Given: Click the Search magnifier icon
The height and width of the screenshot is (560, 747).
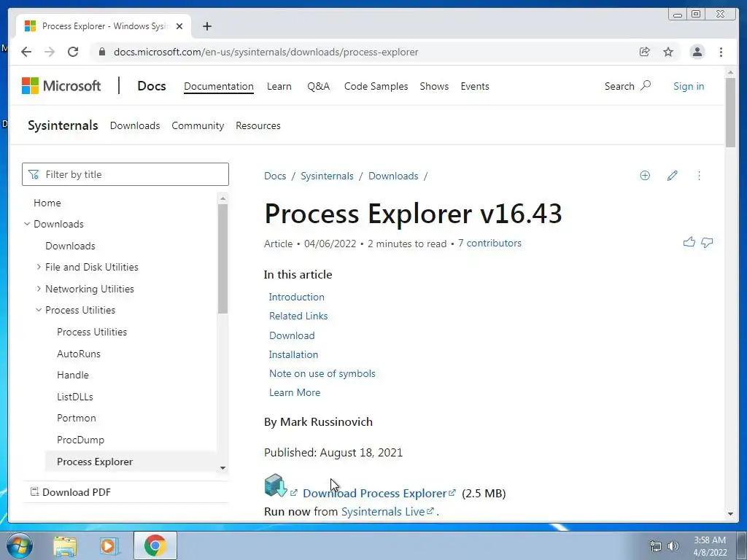Looking at the screenshot, I should 646,86.
